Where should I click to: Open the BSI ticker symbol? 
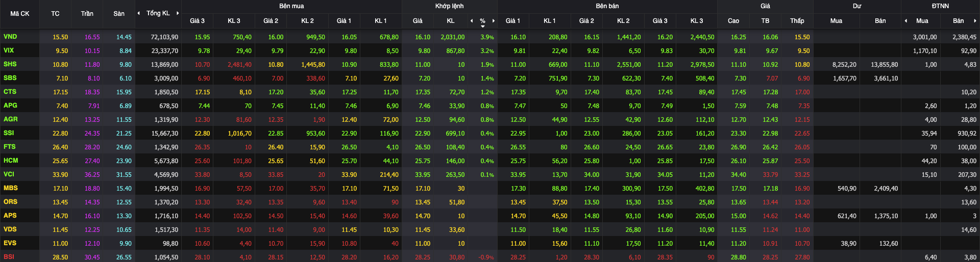(x=9, y=257)
